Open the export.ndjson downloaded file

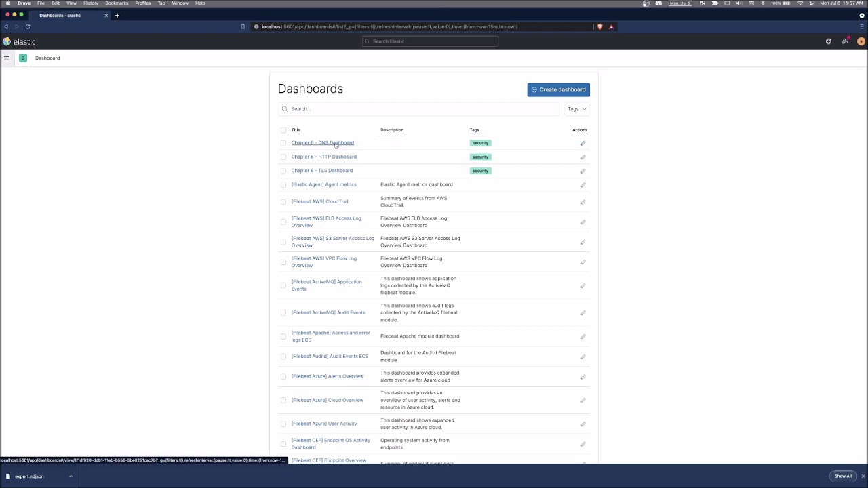[29, 476]
